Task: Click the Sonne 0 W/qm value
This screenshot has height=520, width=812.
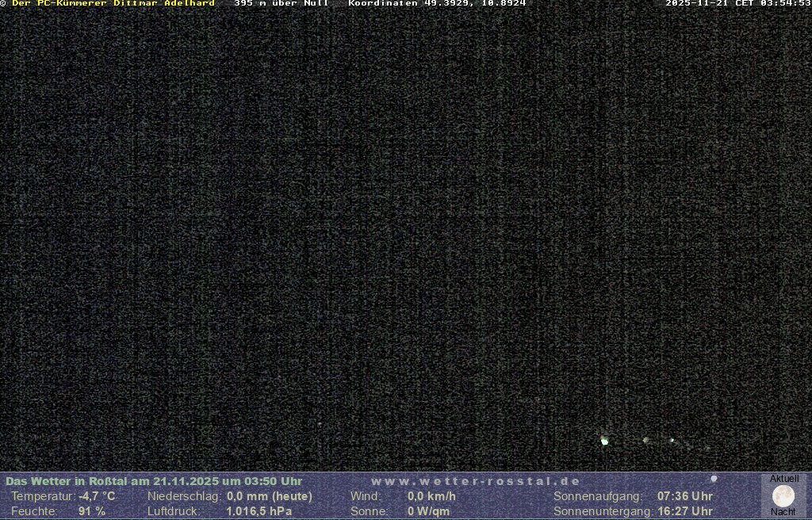Action: (428, 511)
